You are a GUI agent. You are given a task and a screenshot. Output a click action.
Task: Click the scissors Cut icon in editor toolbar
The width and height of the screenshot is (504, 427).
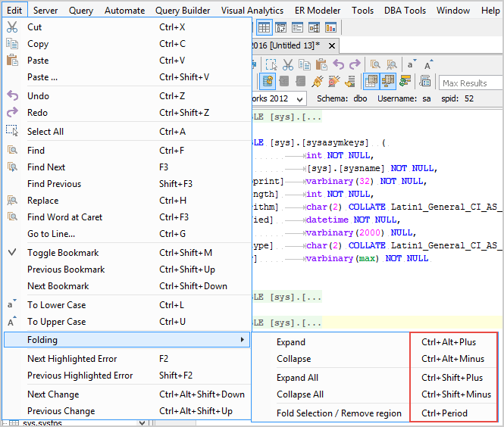288,64
